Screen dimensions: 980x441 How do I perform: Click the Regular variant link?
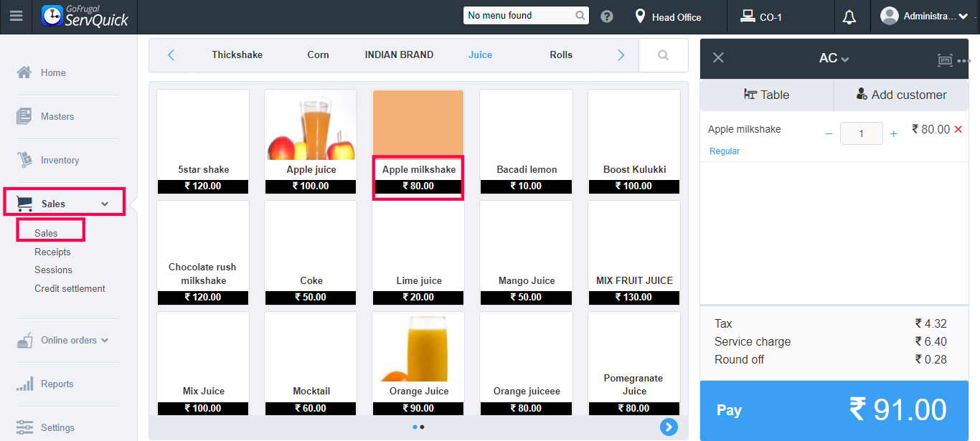click(x=725, y=151)
